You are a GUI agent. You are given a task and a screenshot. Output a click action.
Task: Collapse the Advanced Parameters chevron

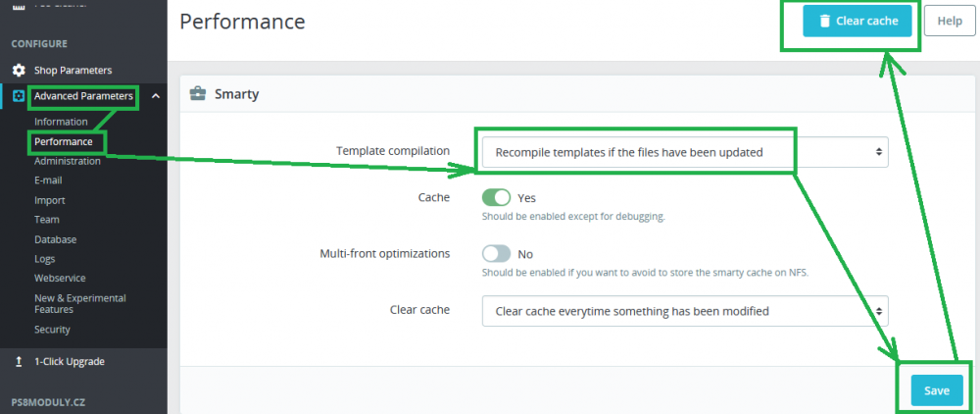pos(155,96)
